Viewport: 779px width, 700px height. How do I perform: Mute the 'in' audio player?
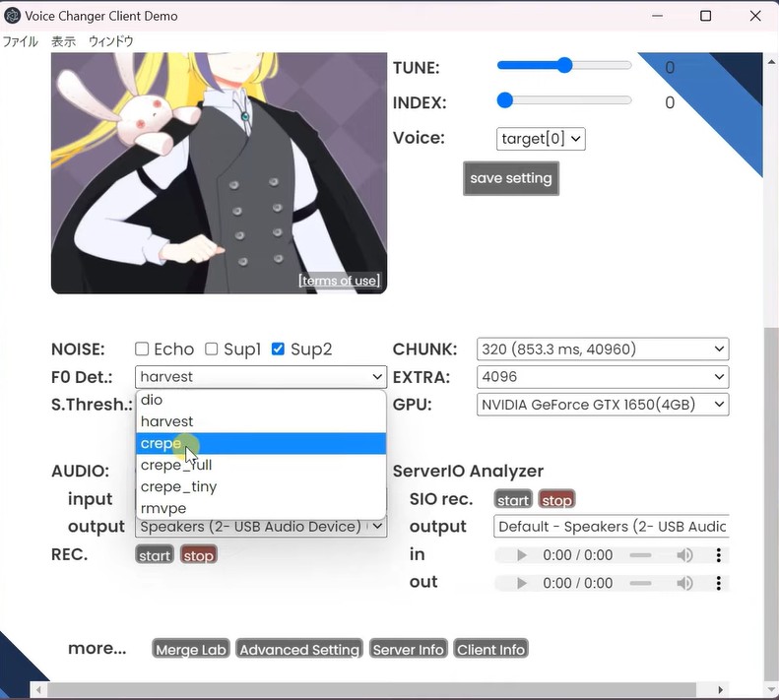pyautogui.click(x=684, y=555)
